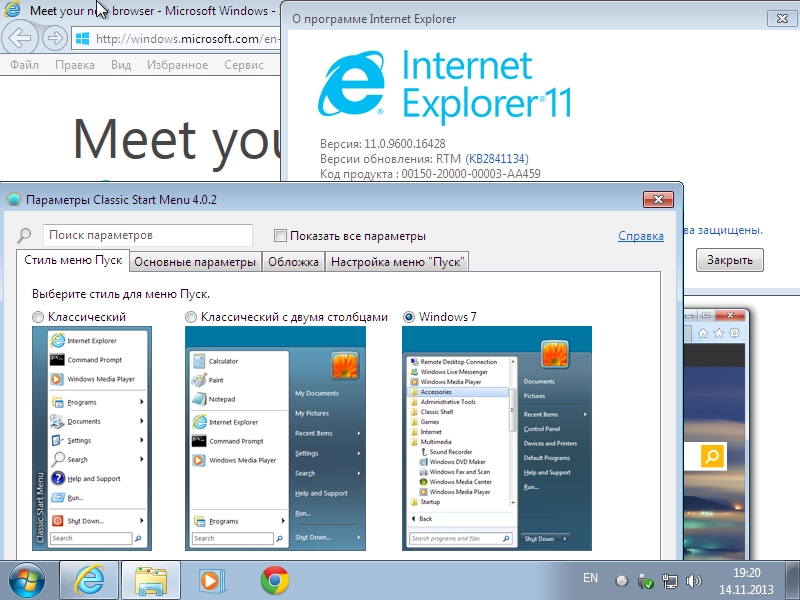
Task: Open the Сервис menu
Action: click(244, 65)
